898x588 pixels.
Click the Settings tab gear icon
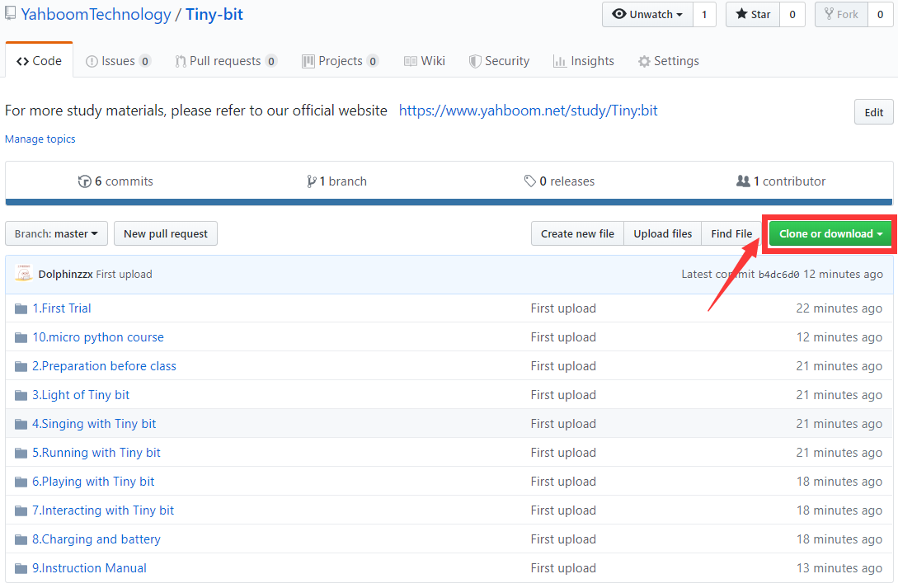point(644,61)
